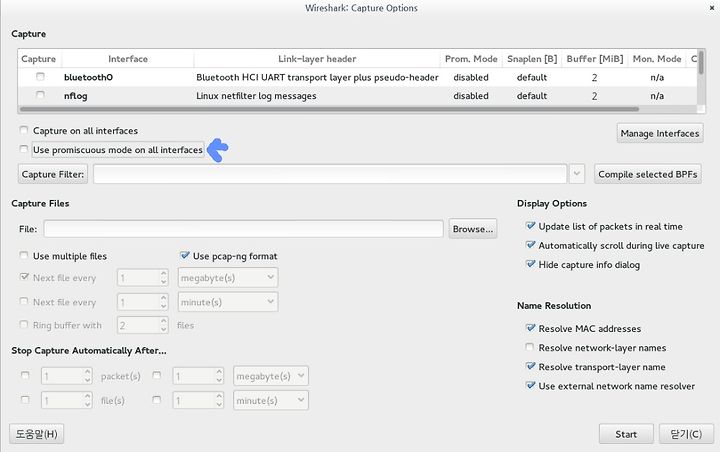Image resolution: width=720 pixels, height=452 pixels.
Task: Click the Buffer [MiB] column header
Action: [x=595, y=59]
